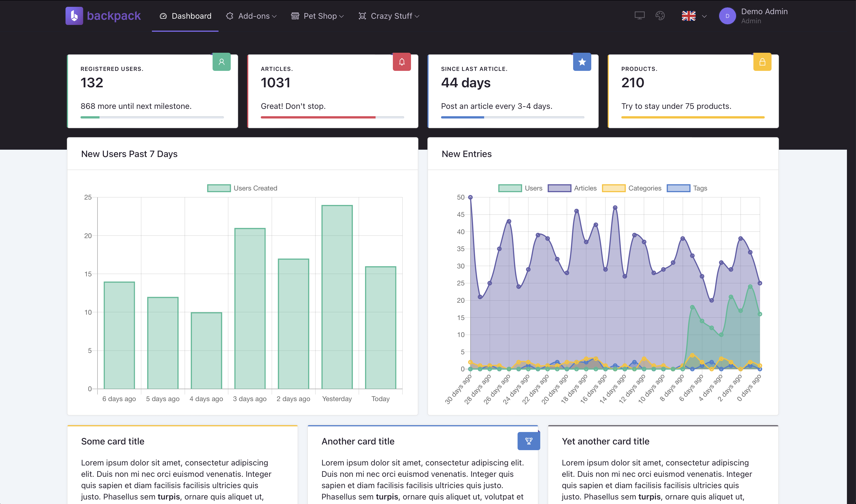This screenshot has width=856, height=504.
Task: Click the 4 days ago bar
Action: tap(206, 350)
